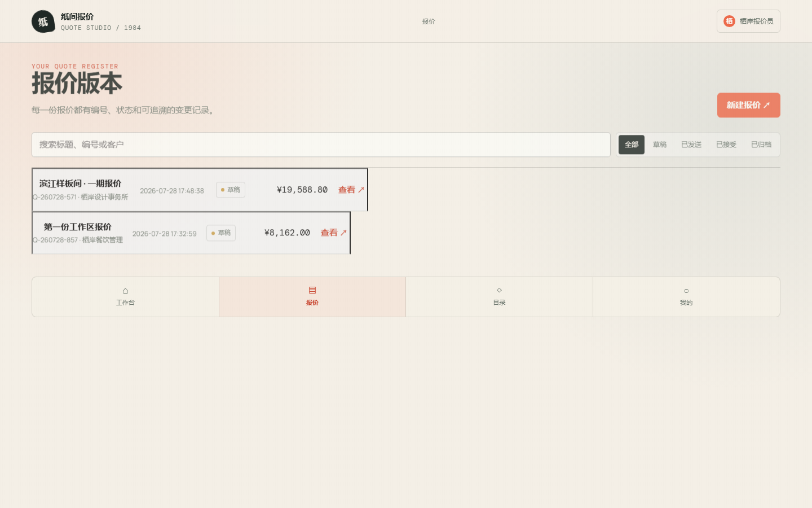Screen dimensions: 812x508
Task: Open the 栖岸报价员 user menu
Action: click(748, 21)
